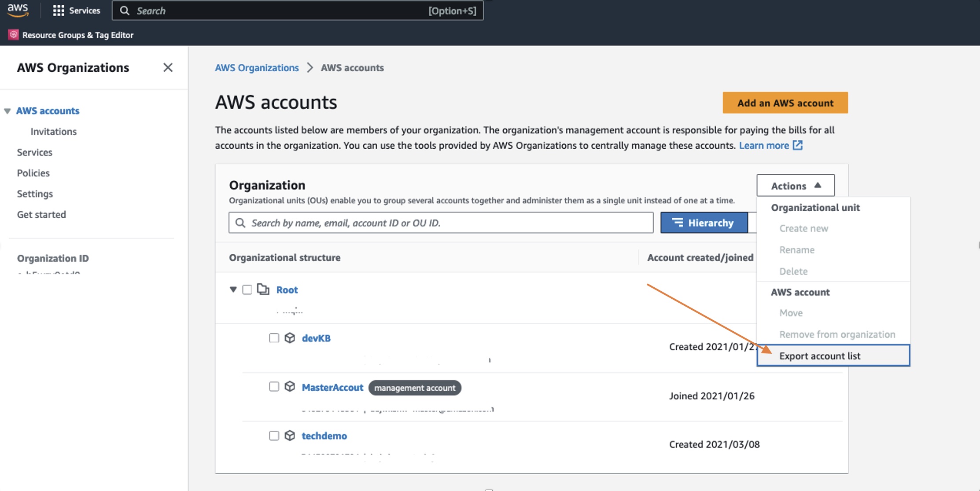The height and width of the screenshot is (491, 980).
Task: Click 'Created 2021/03/08' date text
Action: click(x=714, y=444)
